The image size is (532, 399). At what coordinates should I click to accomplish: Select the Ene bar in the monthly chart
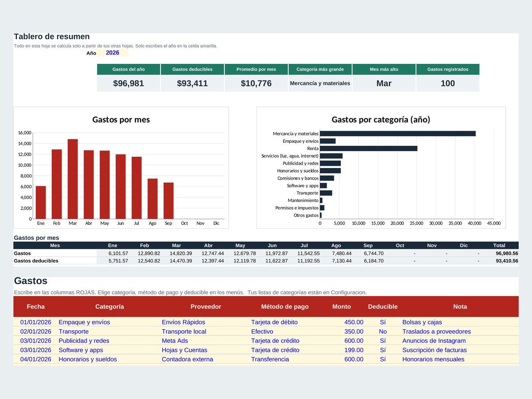(x=41, y=203)
